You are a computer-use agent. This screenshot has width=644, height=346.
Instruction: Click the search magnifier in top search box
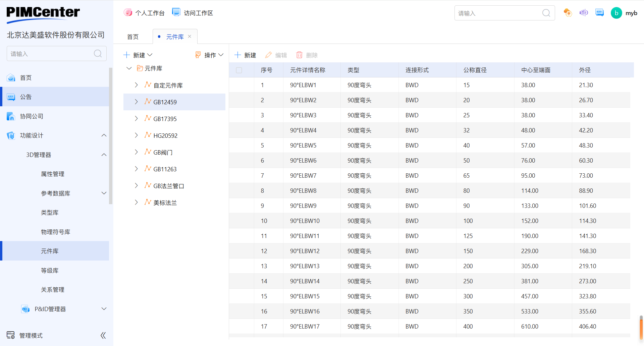click(x=546, y=13)
